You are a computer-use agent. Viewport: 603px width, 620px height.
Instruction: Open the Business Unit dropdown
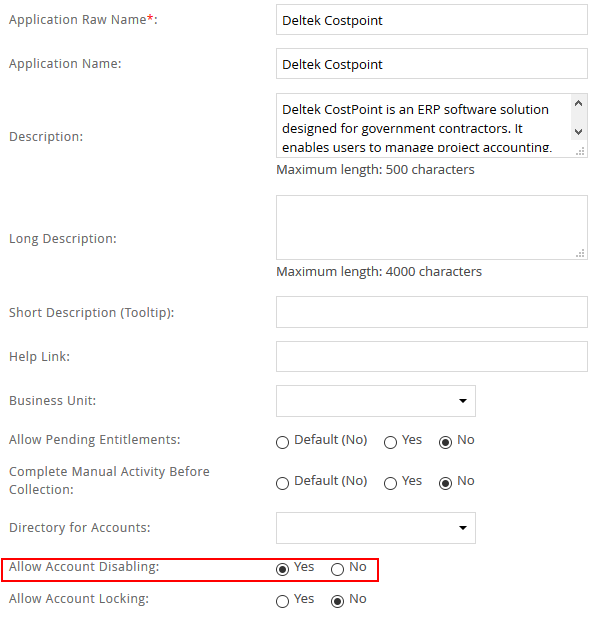click(x=376, y=401)
